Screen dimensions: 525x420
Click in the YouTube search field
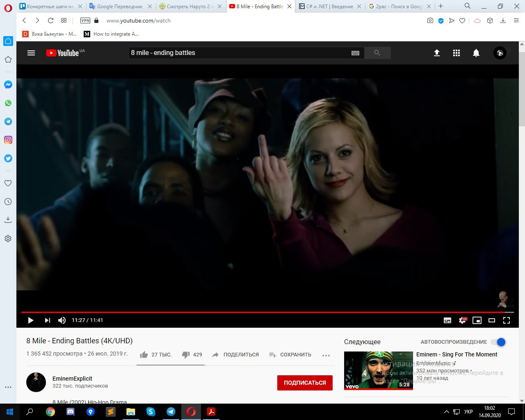[x=240, y=53]
